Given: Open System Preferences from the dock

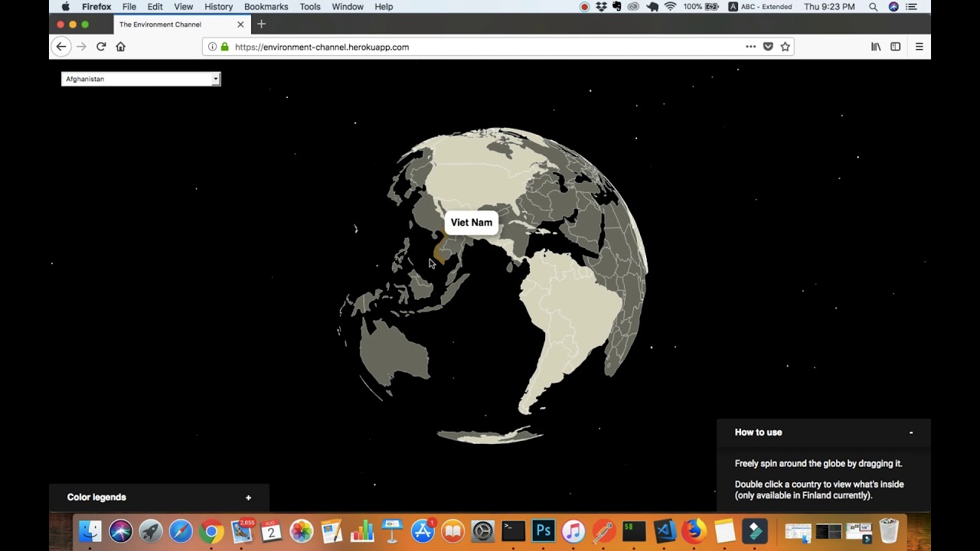Looking at the screenshot, I should click(483, 531).
